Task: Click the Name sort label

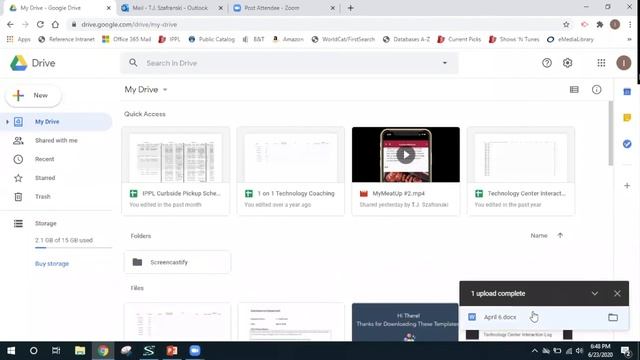Action: [x=539, y=236]
